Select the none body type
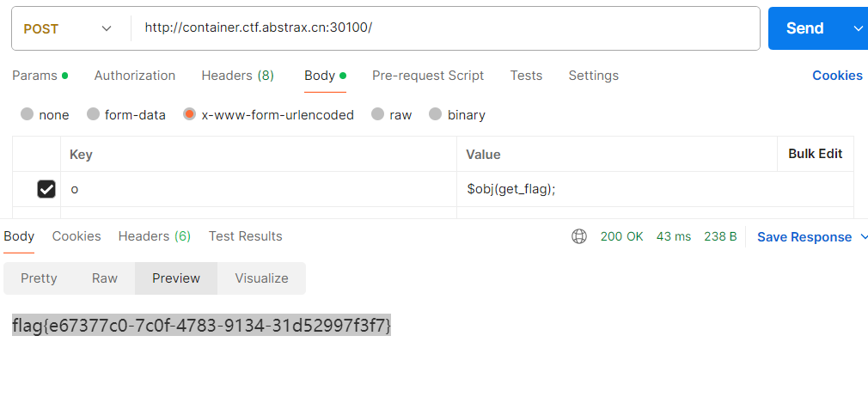 tap(28, 114)
